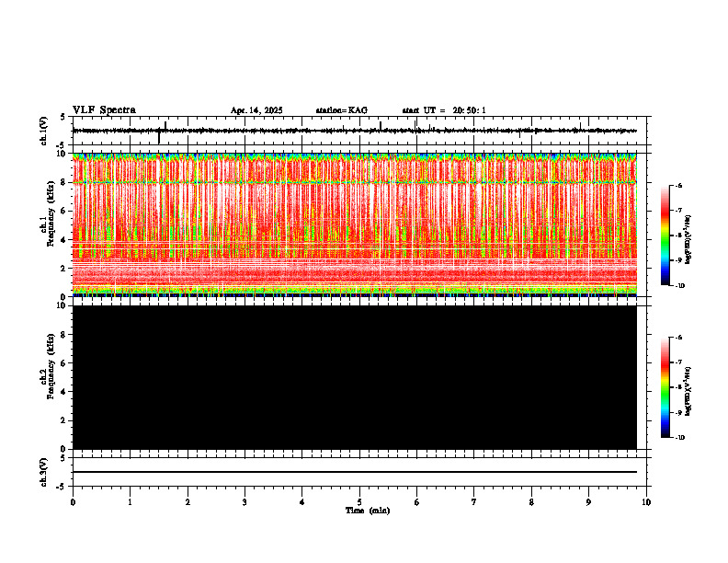This screenshot has width=728, height=563.
Task: Click time axis tick label "2"
Action: (x=188, y=502)
